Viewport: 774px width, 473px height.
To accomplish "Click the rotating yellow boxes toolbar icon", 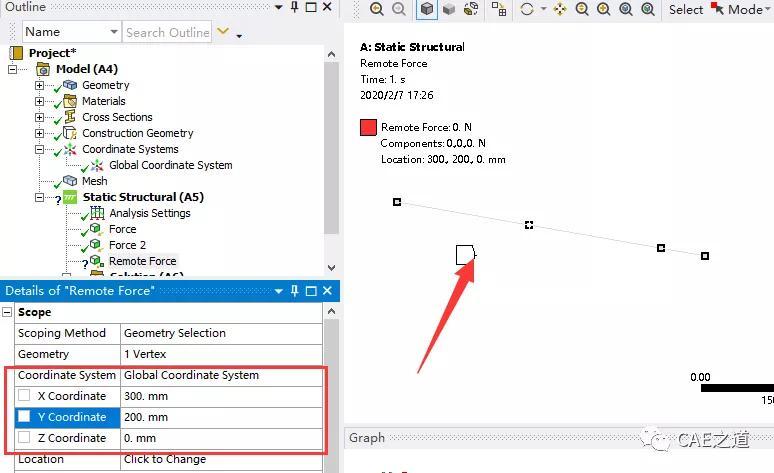I will tap(471, 9).
